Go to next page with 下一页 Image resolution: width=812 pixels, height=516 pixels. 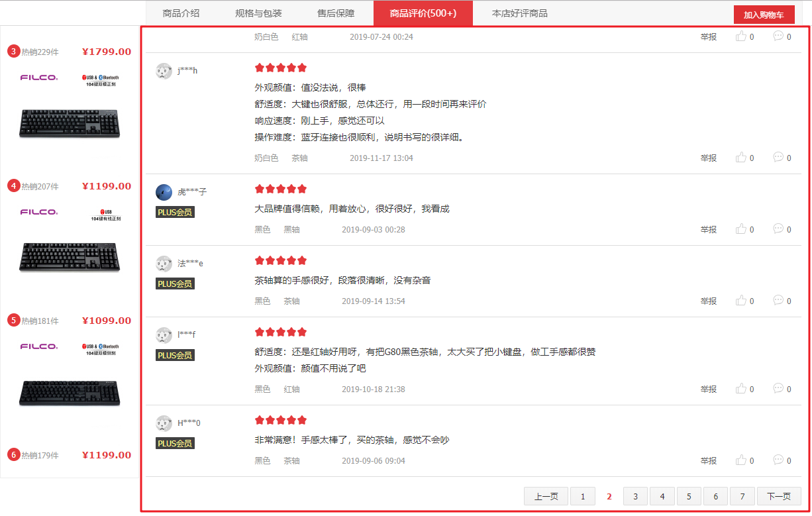pos(779,496)
